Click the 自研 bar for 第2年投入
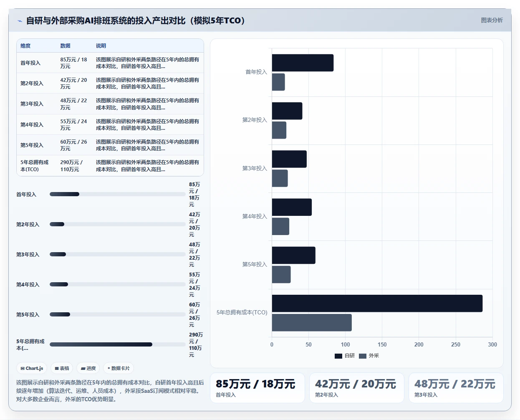 287,111
